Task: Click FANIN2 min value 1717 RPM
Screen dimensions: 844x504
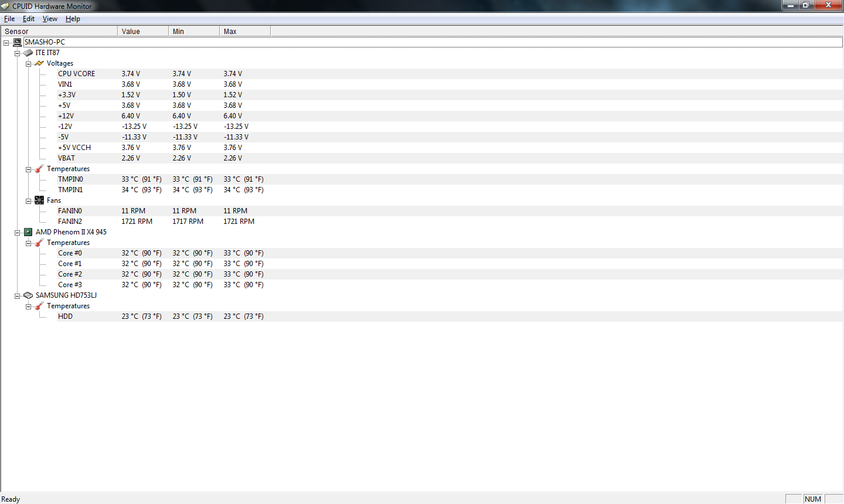Action: click(188, 222)
